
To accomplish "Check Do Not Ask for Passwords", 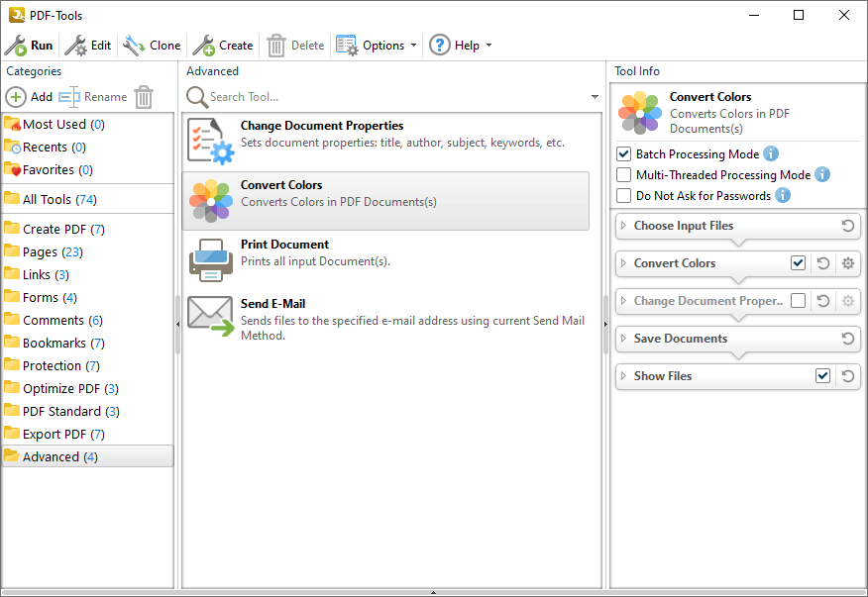I will (624, 195).
